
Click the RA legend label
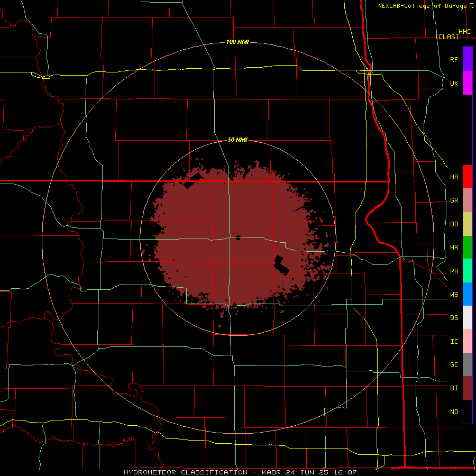click(454, 271)
